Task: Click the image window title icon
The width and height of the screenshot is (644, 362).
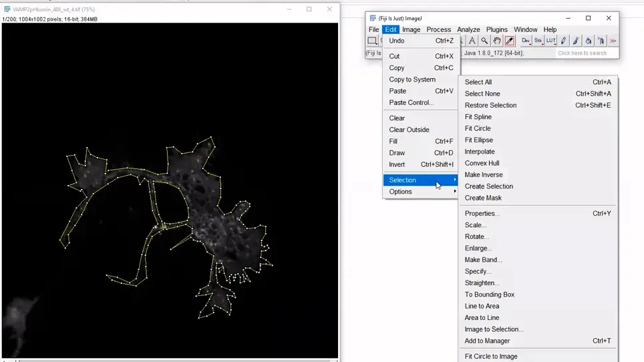Action: coord(7,9)
